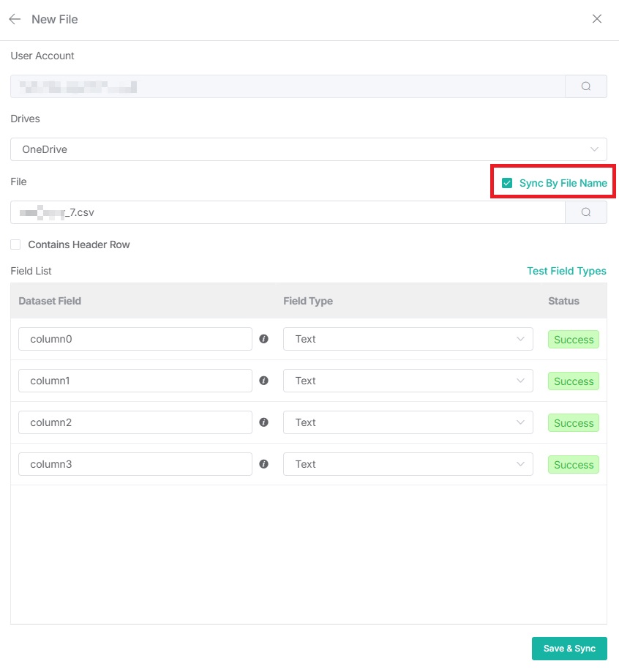Open Field Type dropdown for column0
Viewport: 619px width, 672px height.
pos(408,339)
